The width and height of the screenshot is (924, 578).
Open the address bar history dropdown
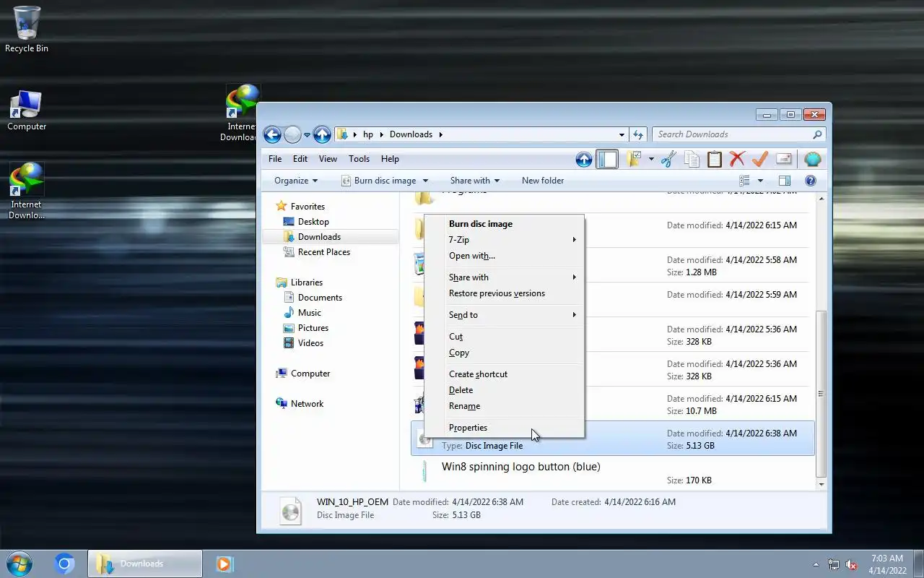[x=622, y=134]
